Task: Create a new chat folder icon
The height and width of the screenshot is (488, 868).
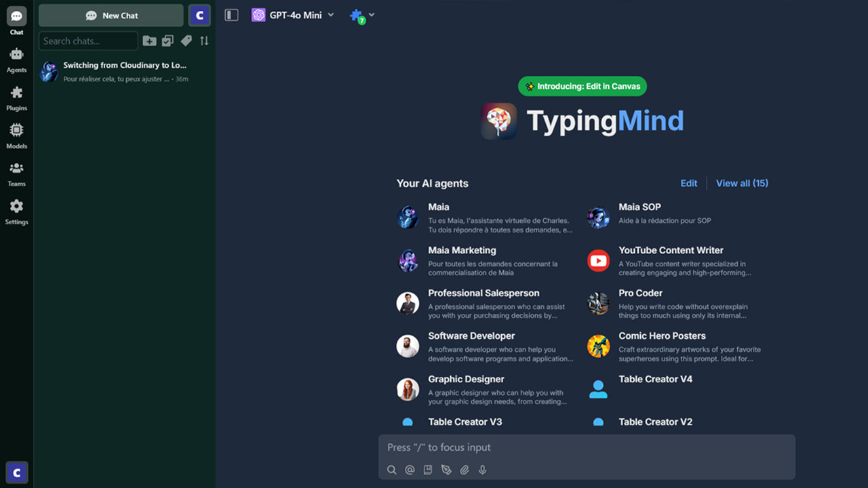Action: [150, 41]
